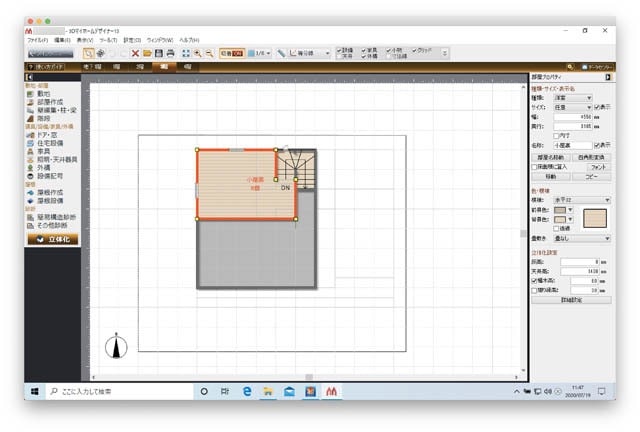Toggle the 透過 transparency checkbox
This screenshot has width=640, height=432.
tap(558, 228)
